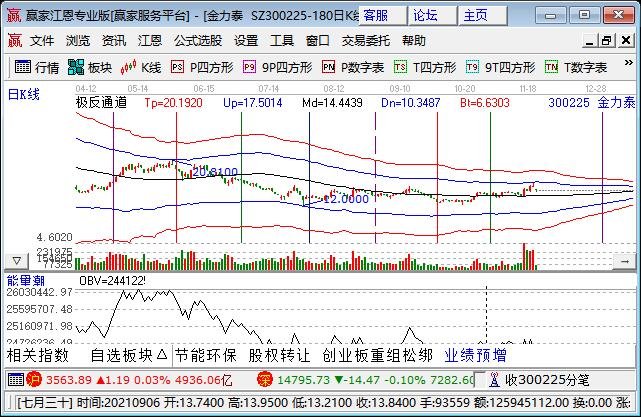Click the 能量潮 indicator label
Image resolution: width=641 pixels, height=417 pixels.
(x=26, y=280)
